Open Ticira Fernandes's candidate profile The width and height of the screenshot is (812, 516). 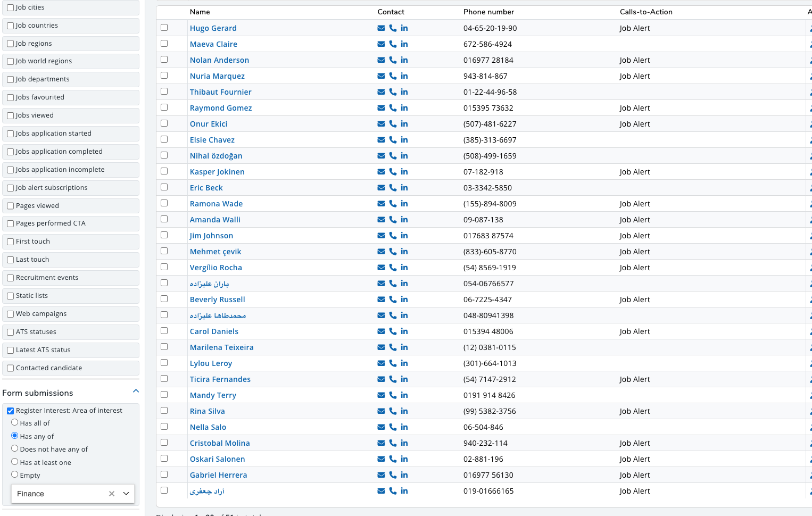pos(220,379)
